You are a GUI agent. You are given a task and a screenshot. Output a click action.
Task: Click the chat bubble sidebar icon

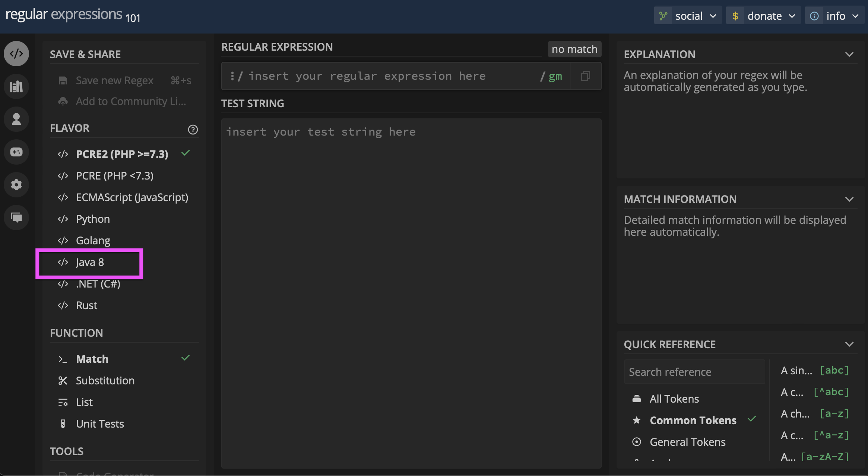coord(16,218)
